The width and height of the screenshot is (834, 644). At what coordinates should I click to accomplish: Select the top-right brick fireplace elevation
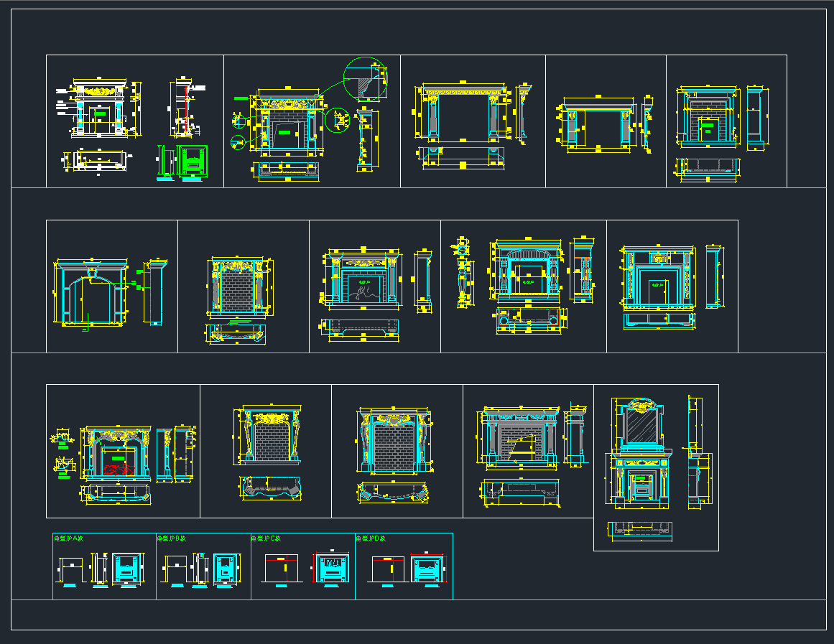(x=708, y=116)
